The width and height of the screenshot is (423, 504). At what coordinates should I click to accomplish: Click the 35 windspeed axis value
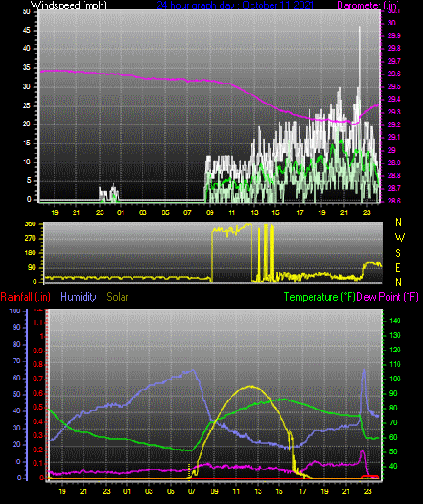coord(26,68)
